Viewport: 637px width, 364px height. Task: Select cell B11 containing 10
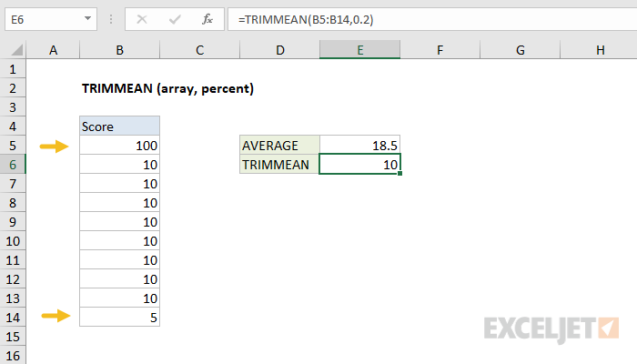119,260
